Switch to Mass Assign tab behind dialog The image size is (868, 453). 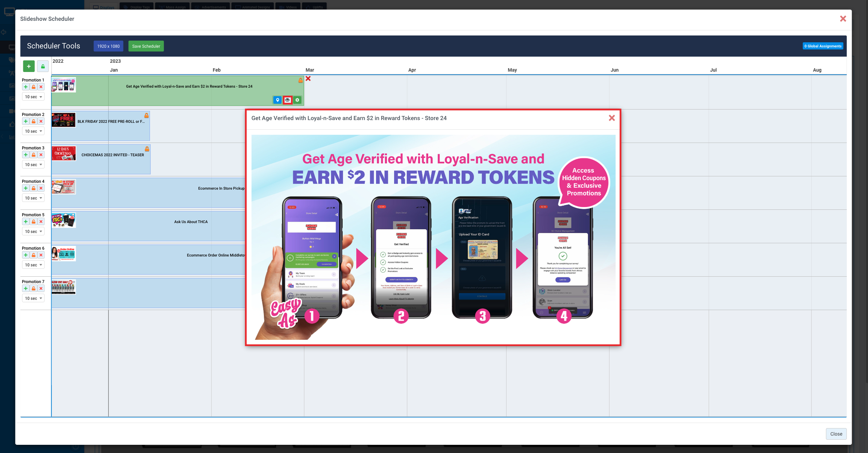(173, 7)
